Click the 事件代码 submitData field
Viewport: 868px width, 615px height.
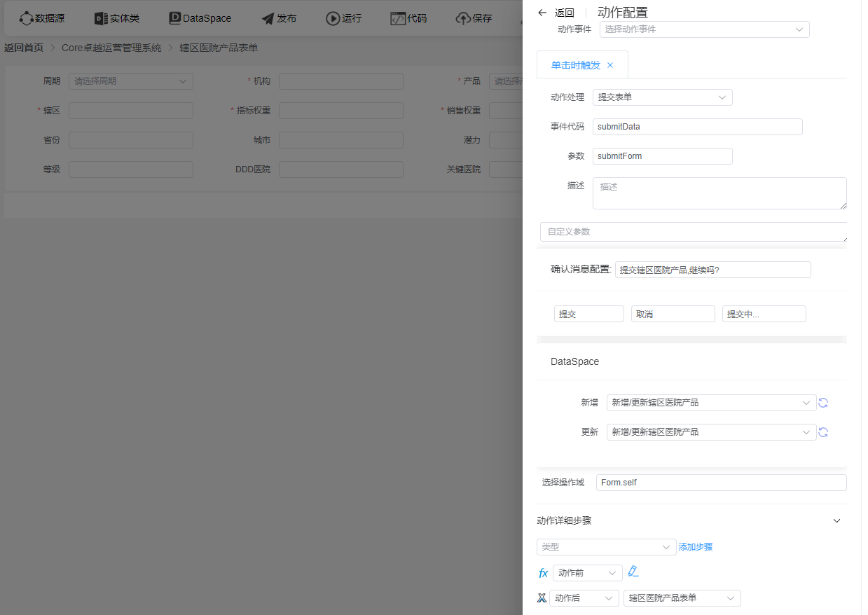[698, 127]
